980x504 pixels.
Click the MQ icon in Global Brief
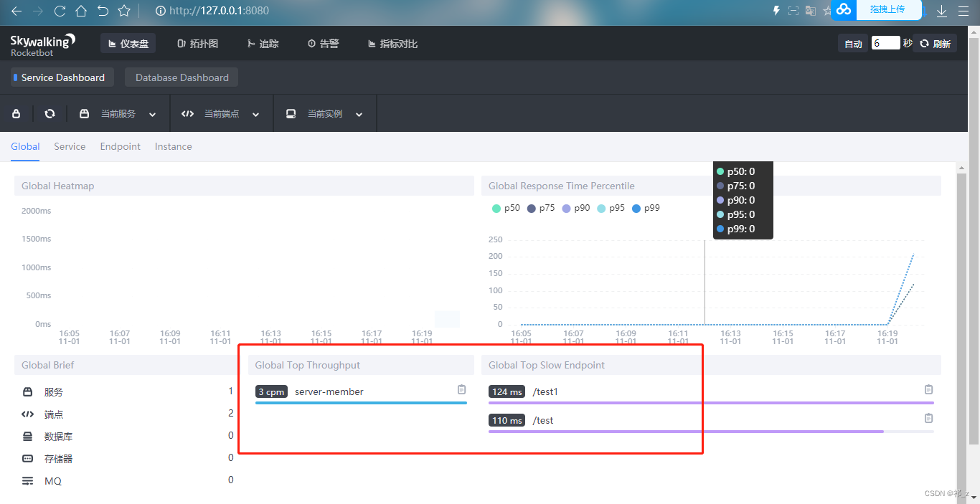point(28,481)
